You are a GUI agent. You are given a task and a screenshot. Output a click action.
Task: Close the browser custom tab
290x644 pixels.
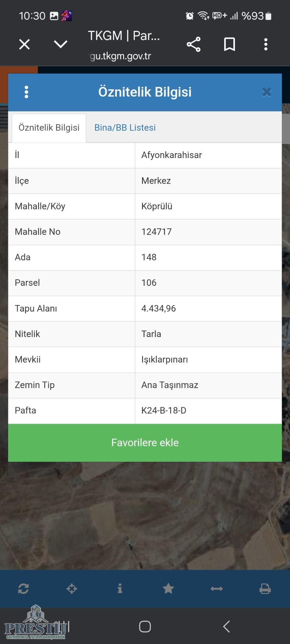(25, 44)
